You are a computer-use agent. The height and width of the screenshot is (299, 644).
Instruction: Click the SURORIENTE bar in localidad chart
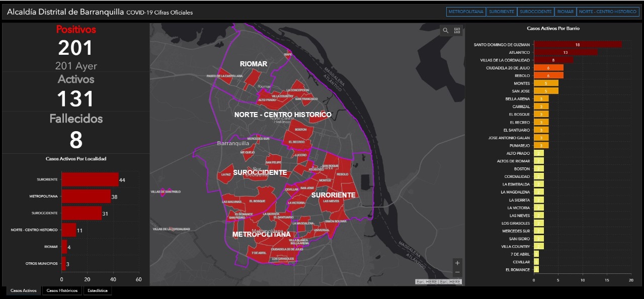[90, 179]
